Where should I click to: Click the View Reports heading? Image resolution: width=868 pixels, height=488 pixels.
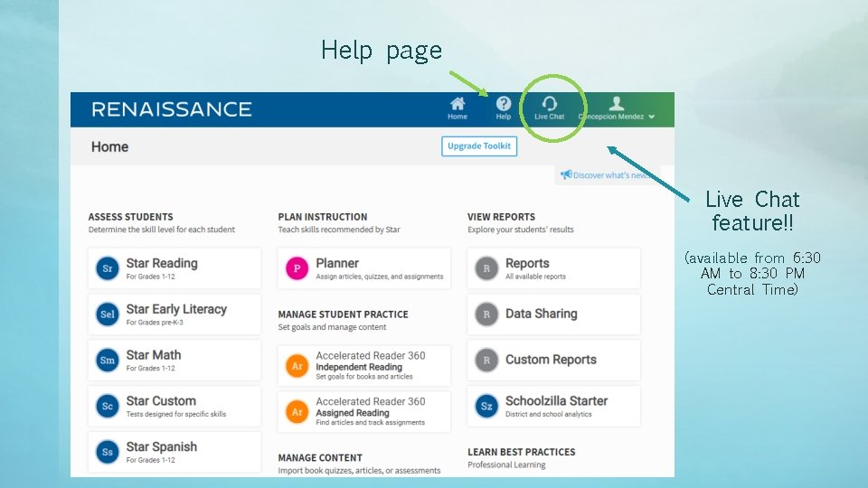pos(501,217)
